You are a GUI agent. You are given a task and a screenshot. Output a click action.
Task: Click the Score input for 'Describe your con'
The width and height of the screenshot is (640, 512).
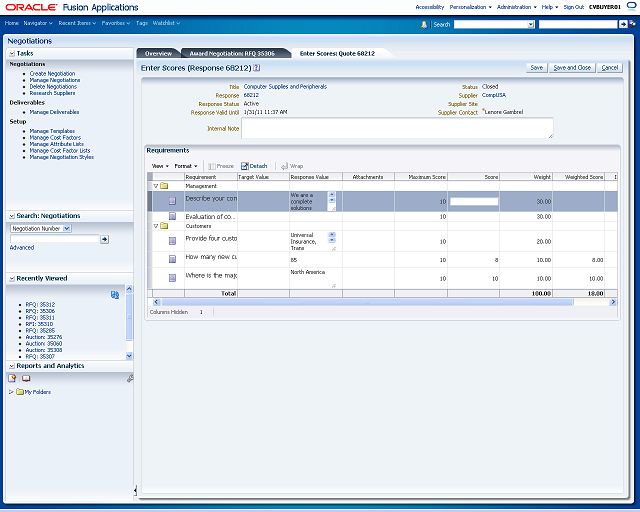474,201
